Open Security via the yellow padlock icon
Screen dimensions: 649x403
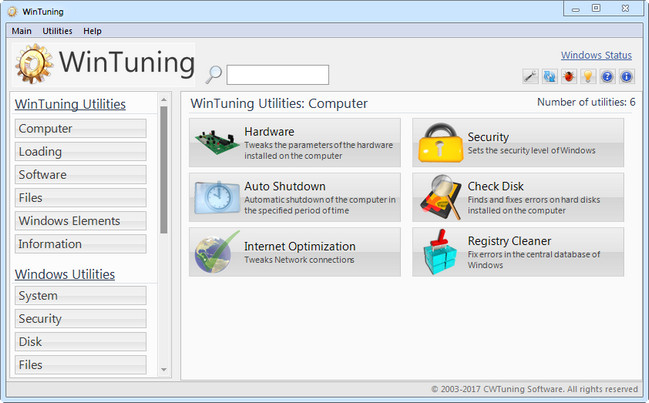pos(440,143)
